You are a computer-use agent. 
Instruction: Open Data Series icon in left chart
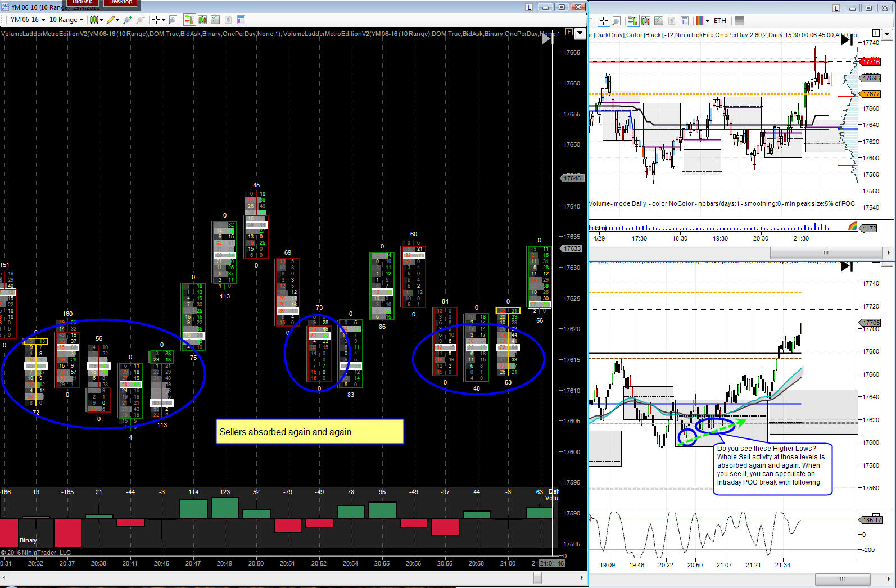coord(202,20)
